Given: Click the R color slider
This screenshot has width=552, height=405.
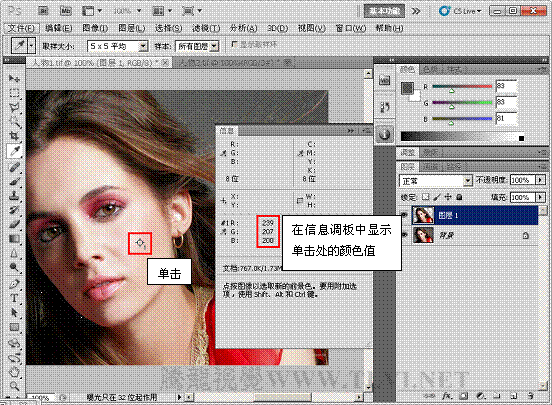Looking at the screenshot, I should (462, 87).
